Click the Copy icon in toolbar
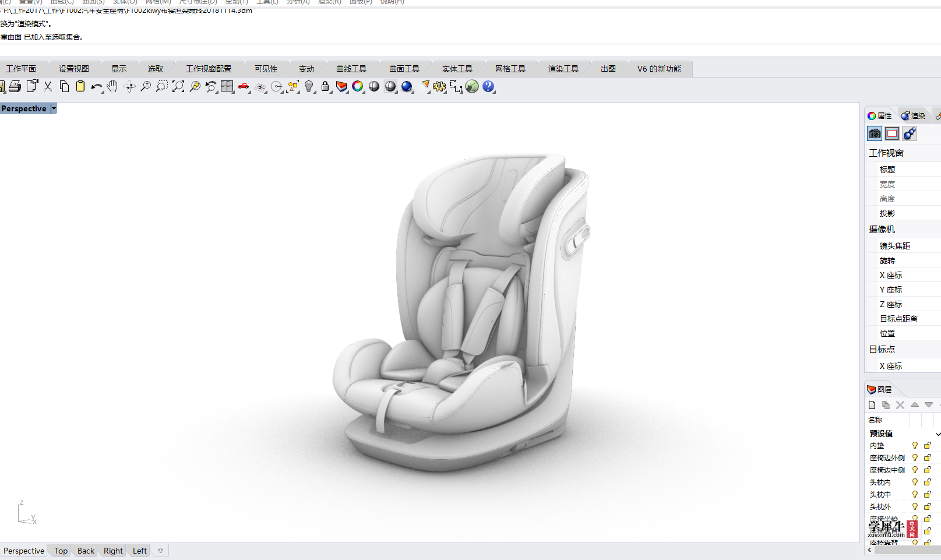 point(64,87)
